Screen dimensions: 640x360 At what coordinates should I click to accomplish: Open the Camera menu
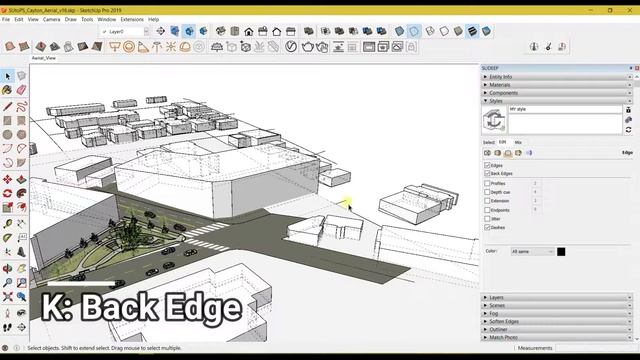coord(51,19)
